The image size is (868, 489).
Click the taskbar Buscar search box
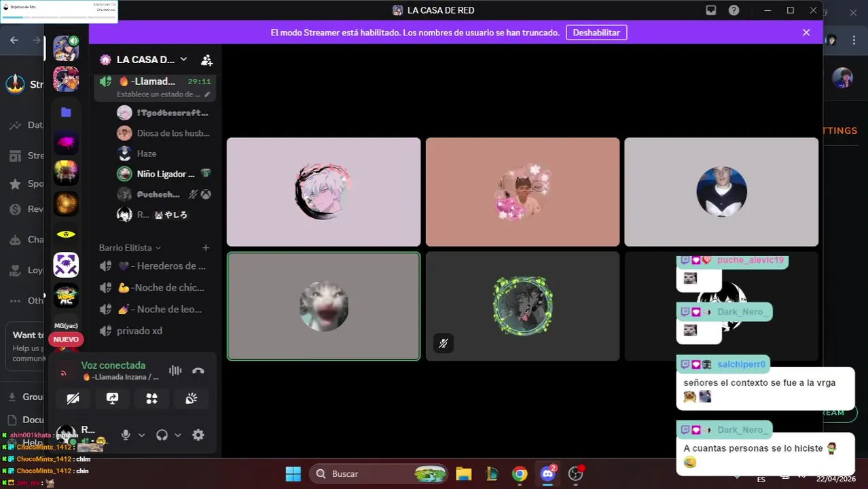coord(380,474)
